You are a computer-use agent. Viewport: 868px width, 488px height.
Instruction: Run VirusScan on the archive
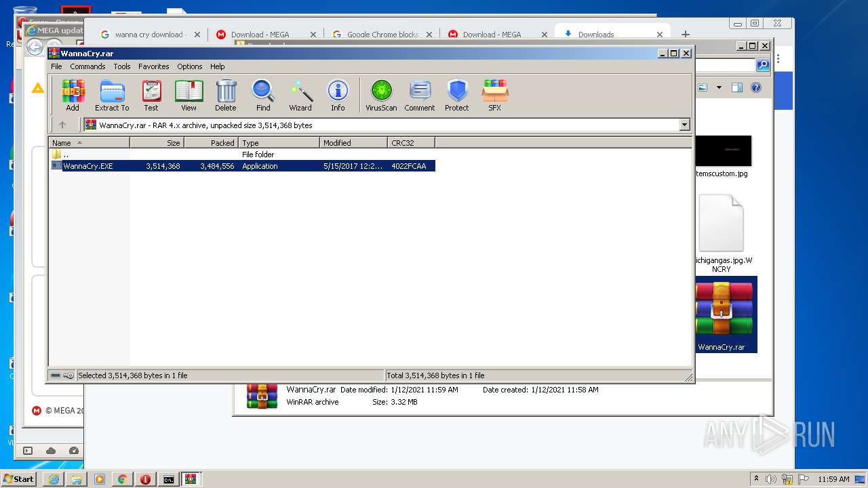(x=381, y=96)
